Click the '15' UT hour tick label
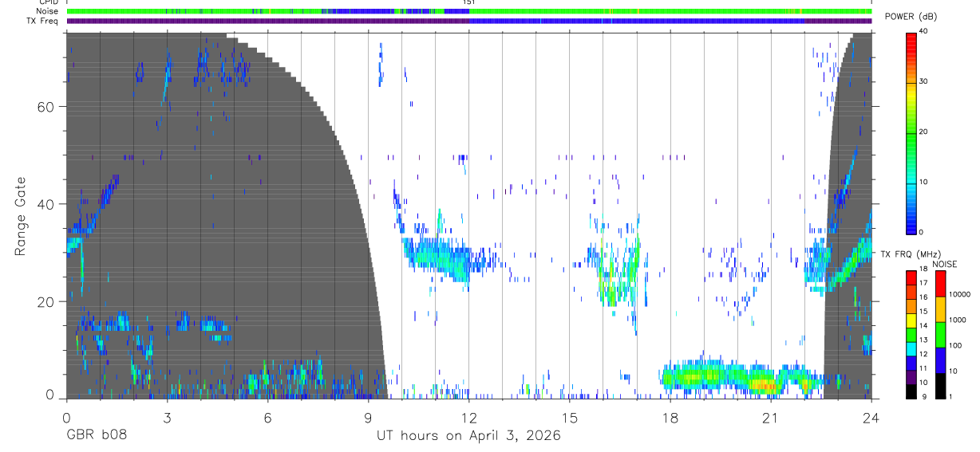Viewport: 980px width, 452px height. coord(569,416)
